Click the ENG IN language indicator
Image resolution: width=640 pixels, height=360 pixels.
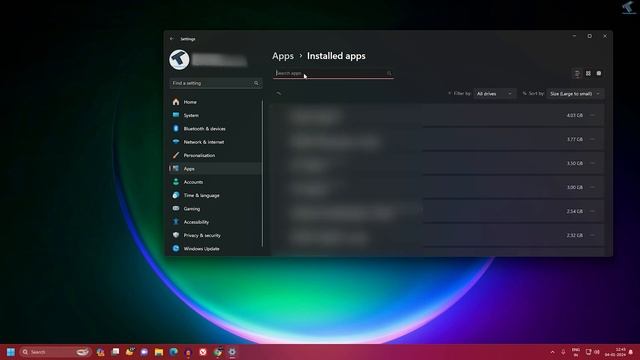(x=576, y=352)
